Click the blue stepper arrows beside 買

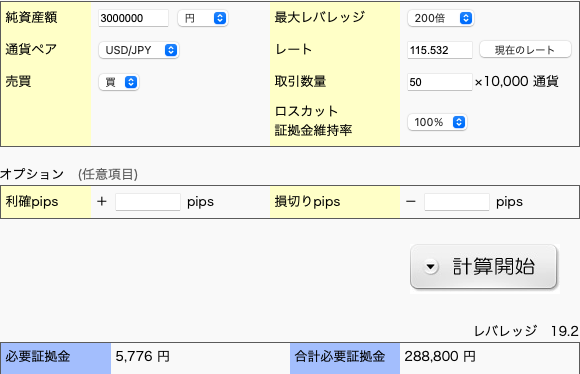[x=131, y=82]
